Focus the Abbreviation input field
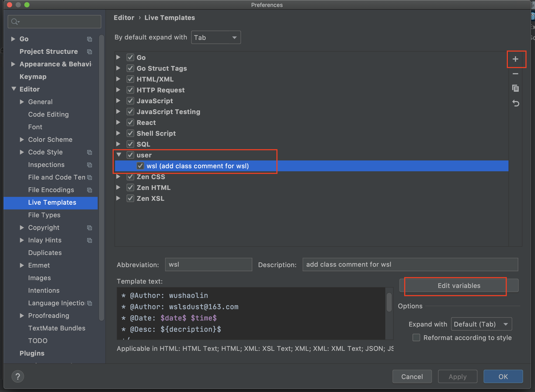Viewport: 535px width, 392px height. point(208,264)
